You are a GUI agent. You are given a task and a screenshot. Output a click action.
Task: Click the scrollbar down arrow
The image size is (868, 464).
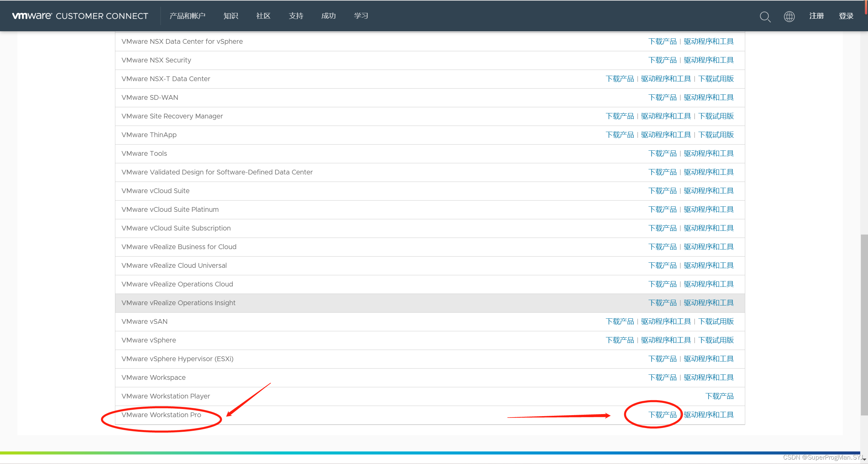[864, 460]
